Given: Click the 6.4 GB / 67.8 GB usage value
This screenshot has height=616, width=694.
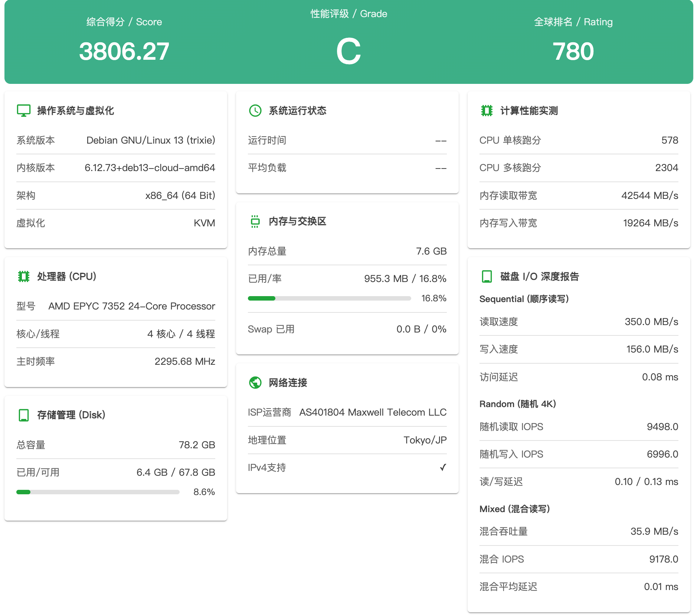Looking at the screenshot, I should tap(176, 472).
